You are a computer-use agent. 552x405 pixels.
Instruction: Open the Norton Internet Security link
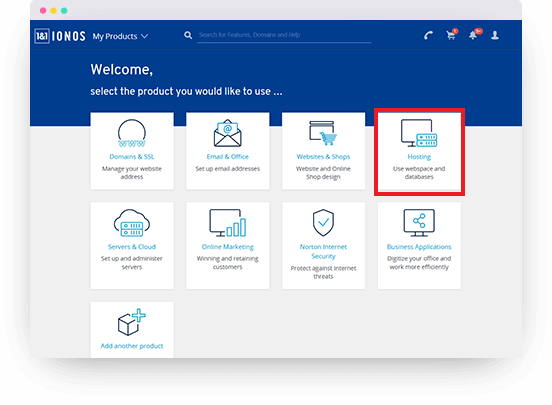point(323,251)
